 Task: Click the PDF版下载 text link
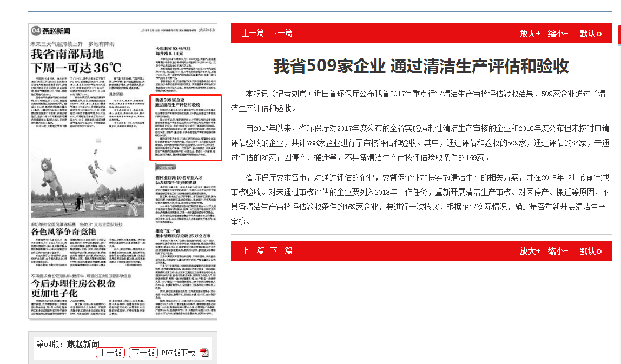(x=179, y=353)
